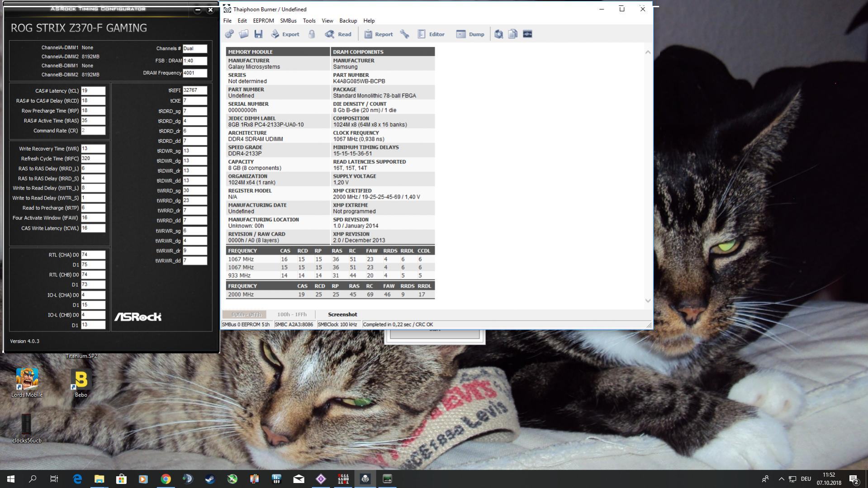Open Google Chrome from taskbar

(166, 479)
